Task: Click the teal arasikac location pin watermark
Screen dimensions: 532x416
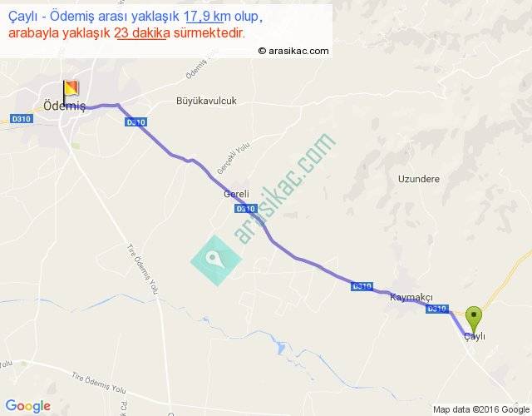Action: [216, 260]
